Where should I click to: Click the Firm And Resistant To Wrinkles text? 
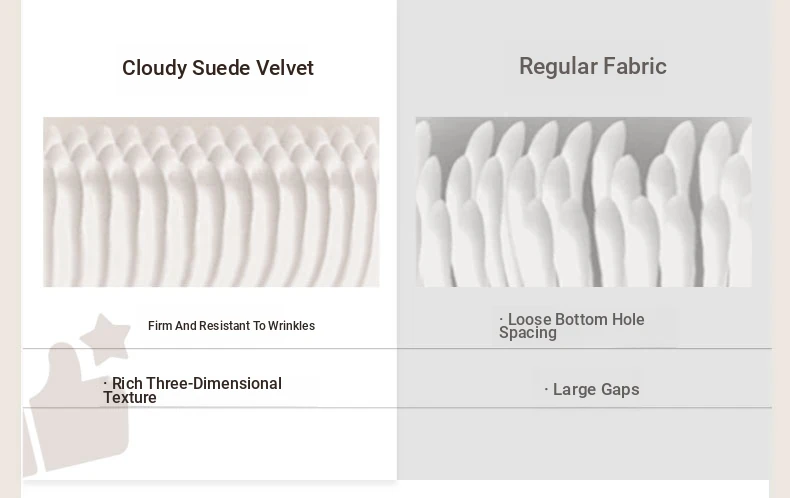coord(231,326)
